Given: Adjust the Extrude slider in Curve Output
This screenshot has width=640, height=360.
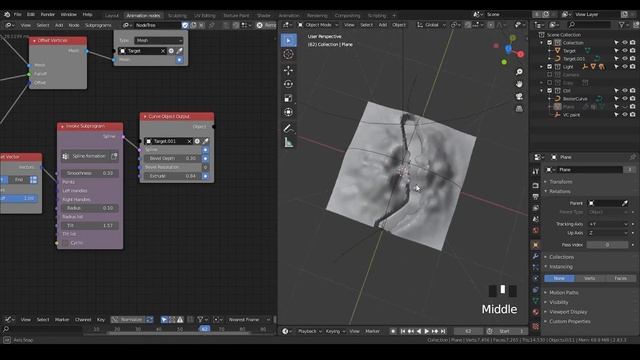Looking at the screenshot, I should 173,176.
